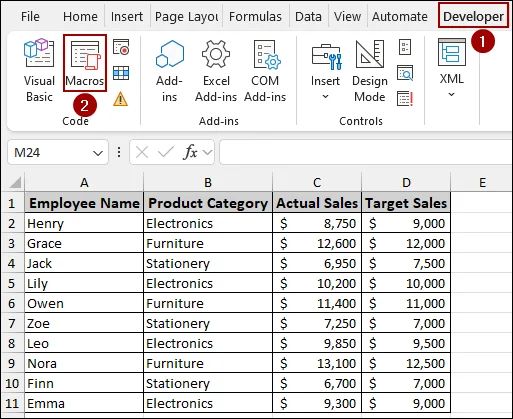Select the cell containing Grace
The width and height of the screenshot is (513, 419).
click(x=84, y=243)
